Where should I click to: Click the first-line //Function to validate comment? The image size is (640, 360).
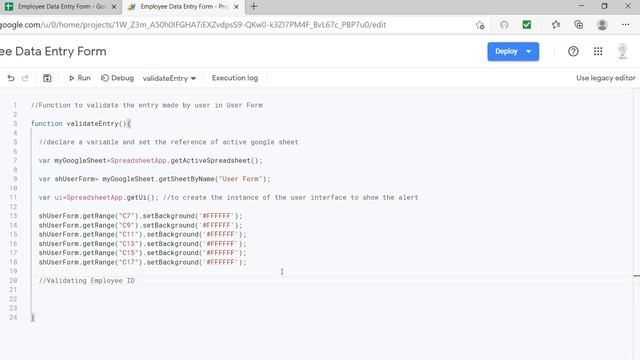(147, 105)
